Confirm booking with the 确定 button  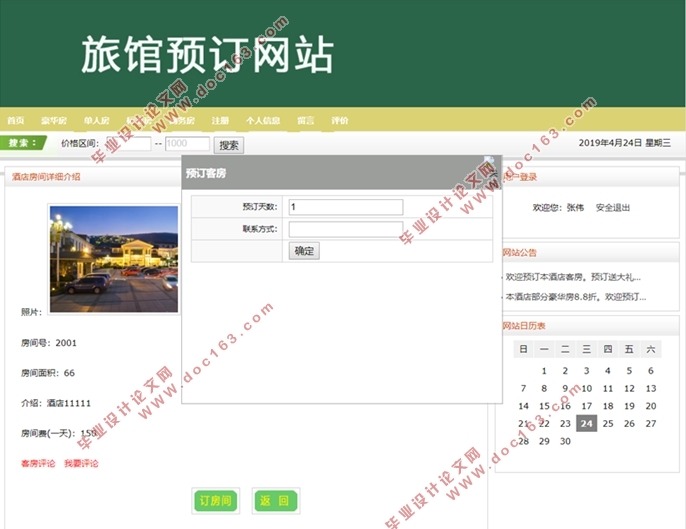click(x=304, y=251)
